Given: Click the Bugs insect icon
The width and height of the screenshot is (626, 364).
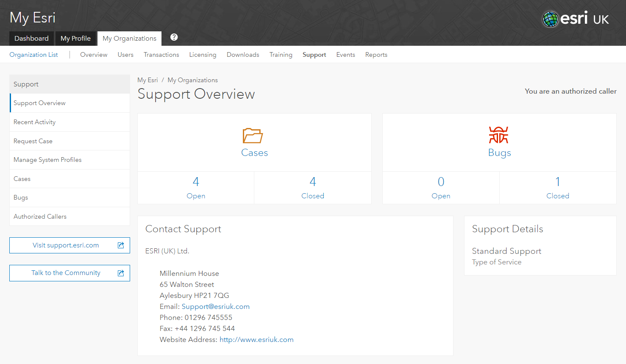Looking at the screenshot, I should click(x=498, y=135).
